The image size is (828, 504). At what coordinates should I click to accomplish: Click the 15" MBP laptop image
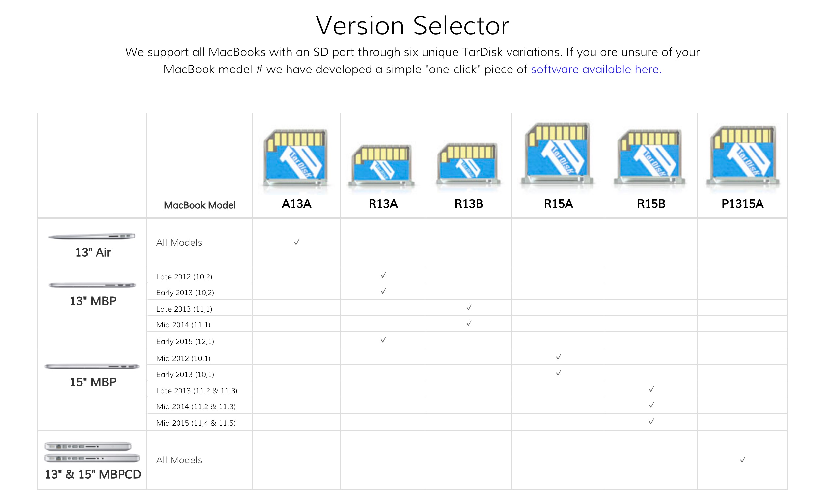click(x=92, y=367)
